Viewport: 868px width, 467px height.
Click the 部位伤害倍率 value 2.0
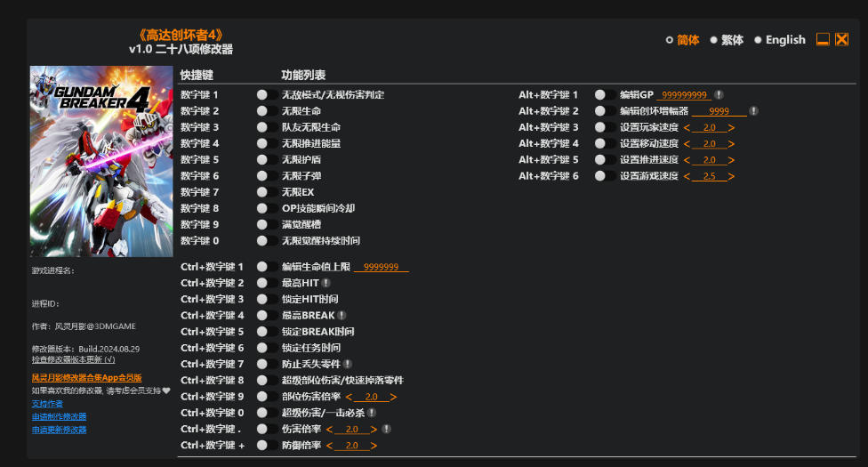coord(371,398)
